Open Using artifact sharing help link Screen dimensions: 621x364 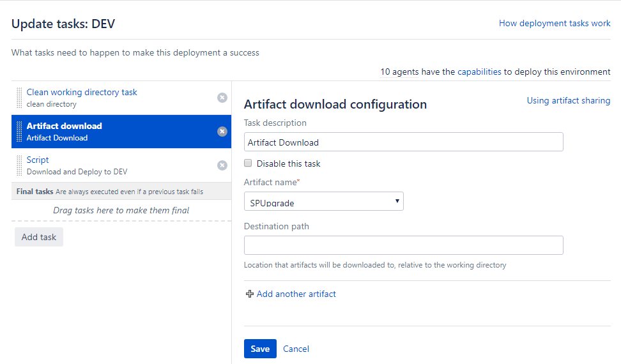coord(569,100)
